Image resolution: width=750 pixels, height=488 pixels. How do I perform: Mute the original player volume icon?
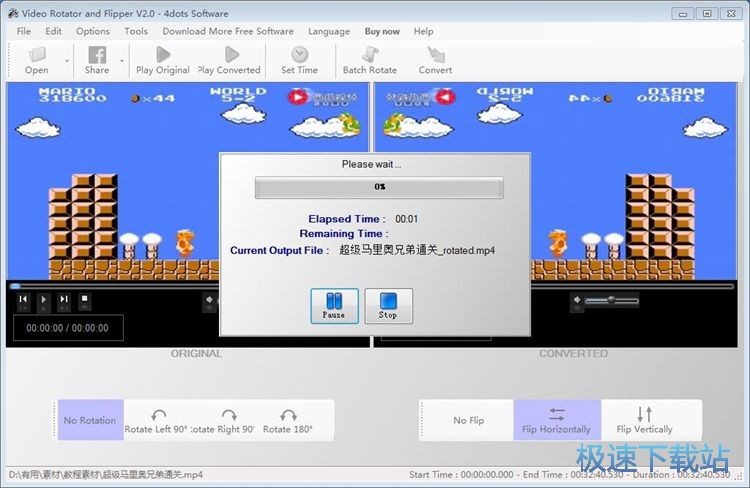pos(209,300)
